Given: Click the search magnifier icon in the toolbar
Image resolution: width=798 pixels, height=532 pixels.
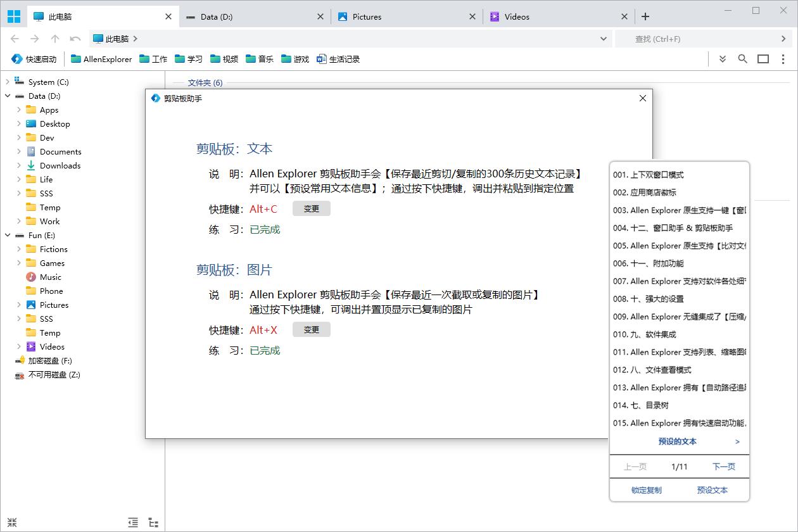Looking at the screenshot, I should point(742,58).
